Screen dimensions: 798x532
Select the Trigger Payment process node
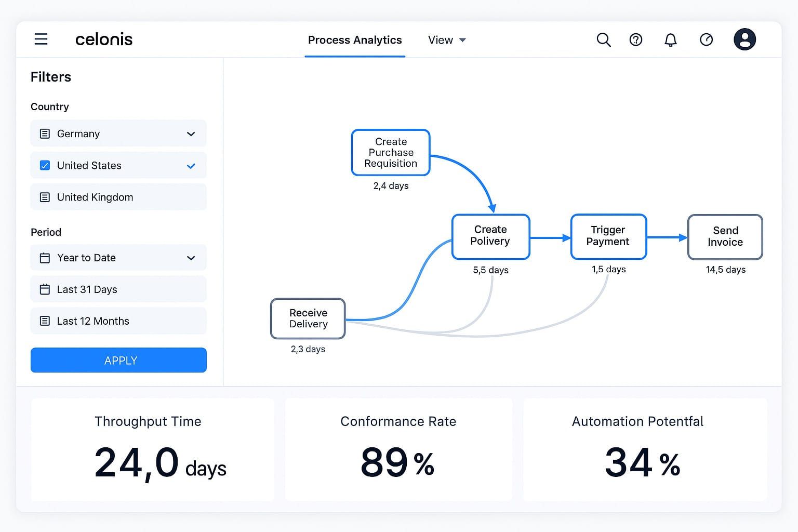pyautogui.click(x=608, y=236)
